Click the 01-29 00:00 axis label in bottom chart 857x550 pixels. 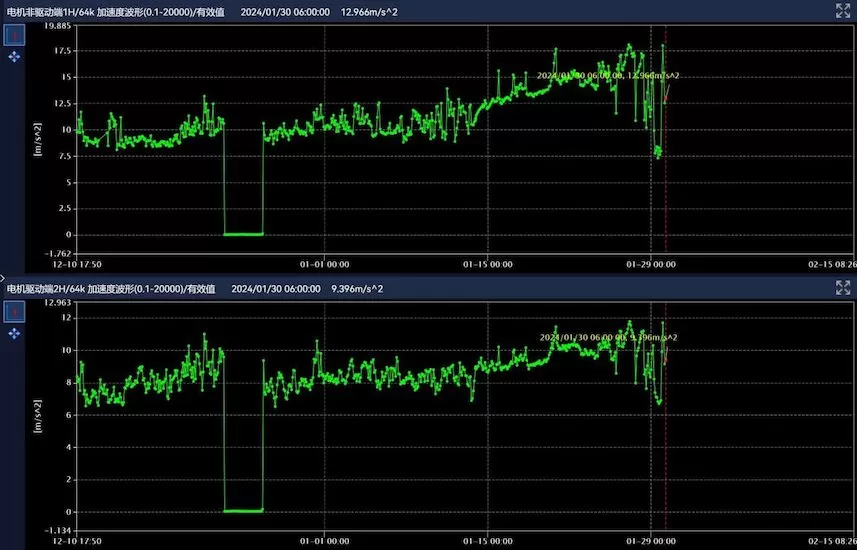click(x=651, y=541)
